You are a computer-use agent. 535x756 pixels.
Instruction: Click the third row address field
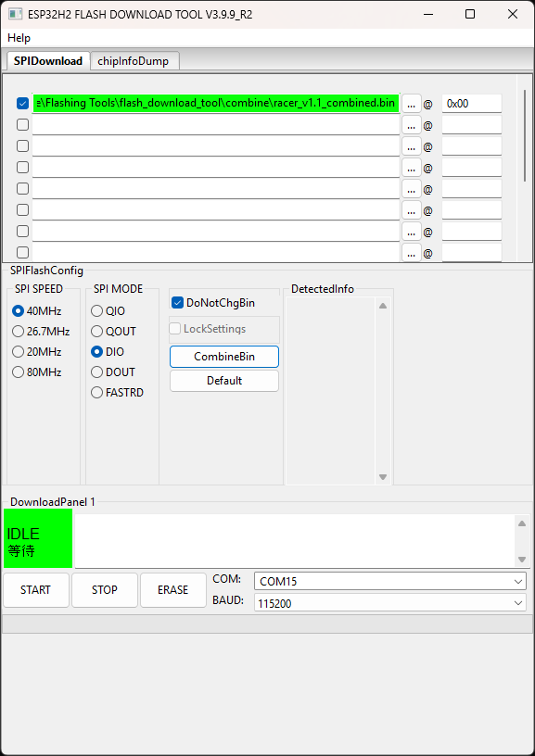(472, 146)
